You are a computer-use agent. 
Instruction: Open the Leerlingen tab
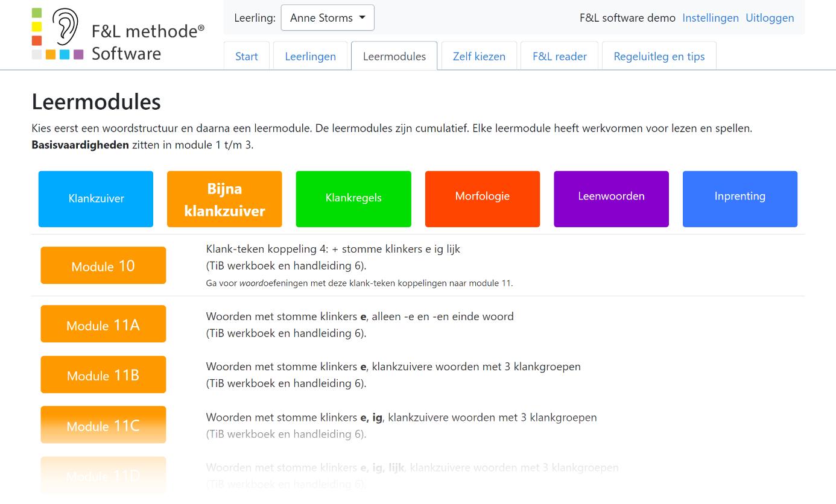[310, 57]
